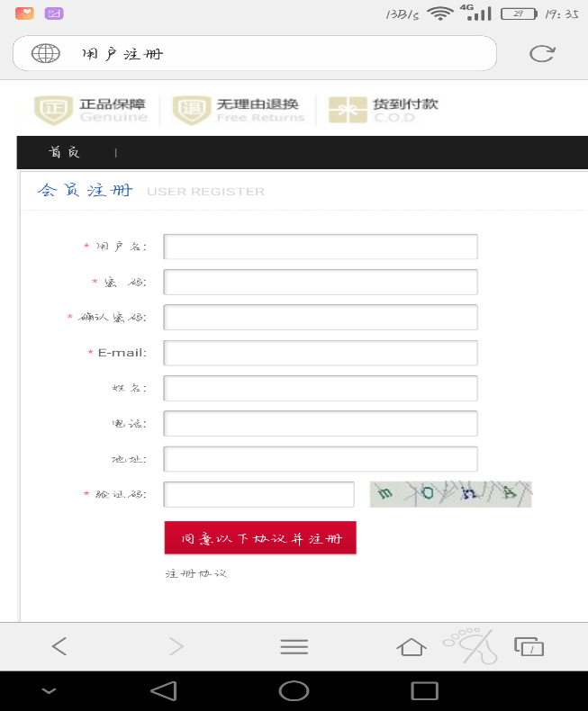Open the 首页 menu item
The width and height of the screenshot is (588, 711).
[x=65, y=152]
